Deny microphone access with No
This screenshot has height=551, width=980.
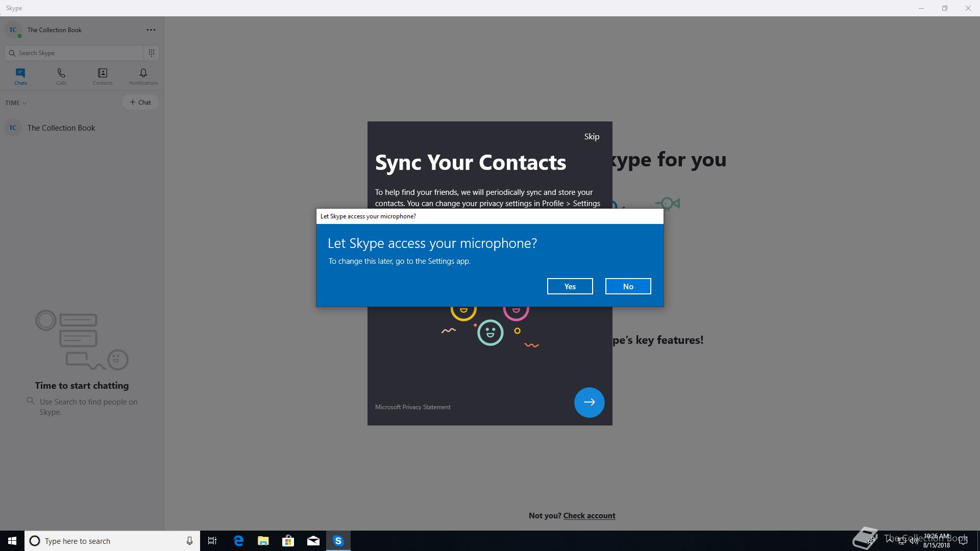628,286
